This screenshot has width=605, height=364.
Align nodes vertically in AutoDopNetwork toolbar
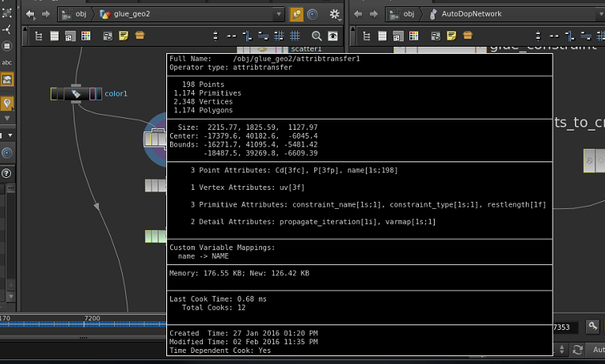tap(570, 36)
